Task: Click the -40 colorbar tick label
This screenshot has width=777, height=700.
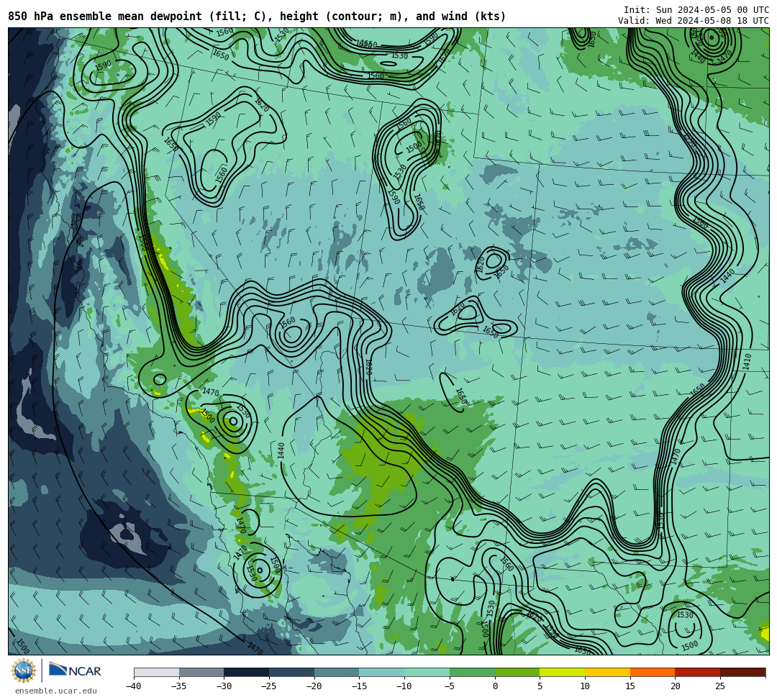Action: point(134,686)
